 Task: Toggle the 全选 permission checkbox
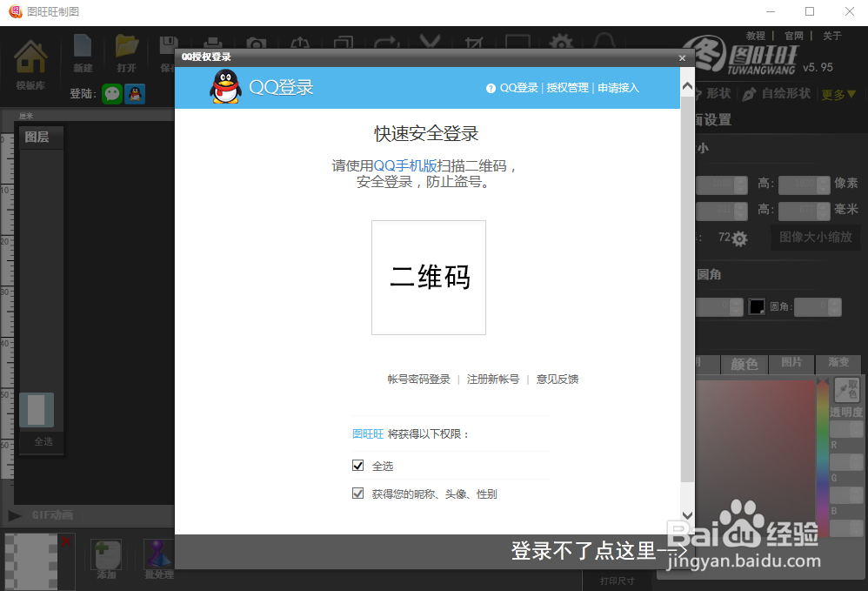tap(357, 466)
